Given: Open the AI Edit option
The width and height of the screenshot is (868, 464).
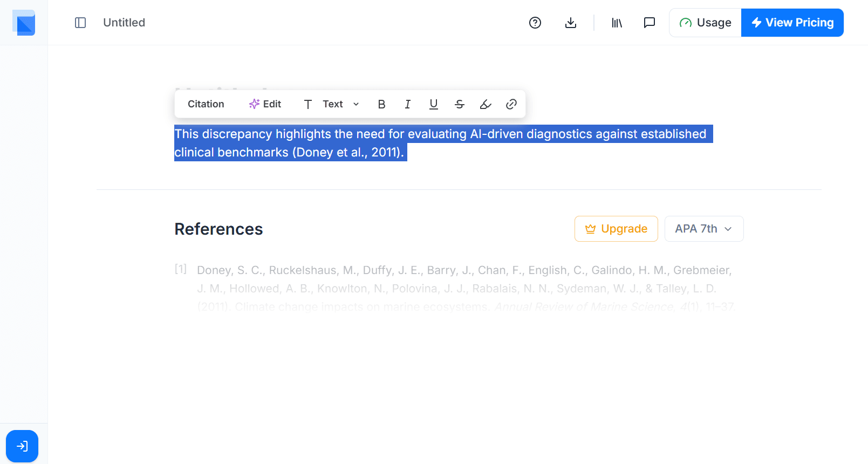Looking at the screenshot, I should [x=265, y=104].
